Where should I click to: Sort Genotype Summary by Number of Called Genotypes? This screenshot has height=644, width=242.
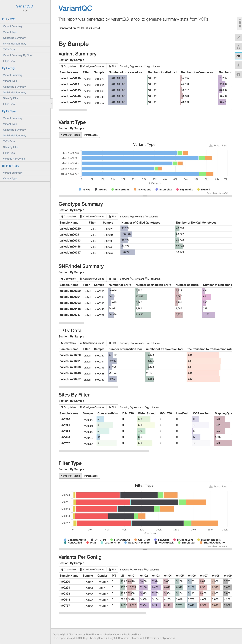[x=141, y=222]
